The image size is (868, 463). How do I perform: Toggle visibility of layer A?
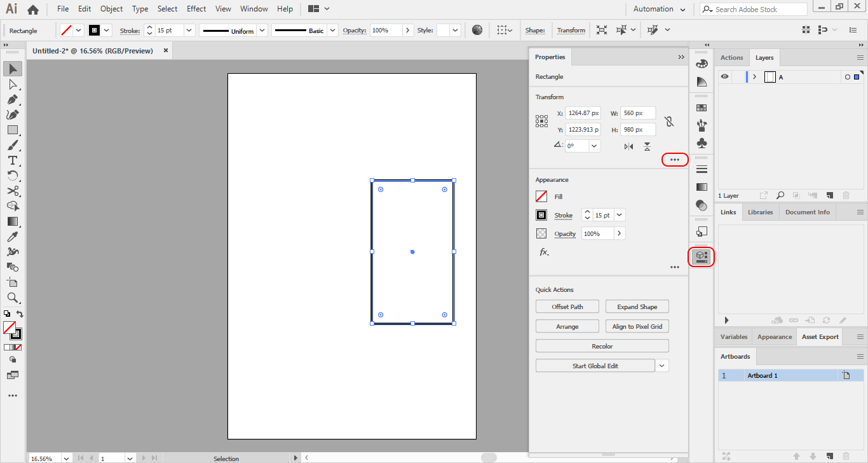click(724, 77)
